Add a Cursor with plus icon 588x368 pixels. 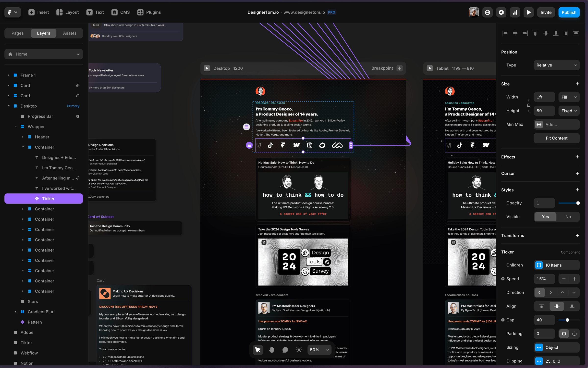(577, 173)
